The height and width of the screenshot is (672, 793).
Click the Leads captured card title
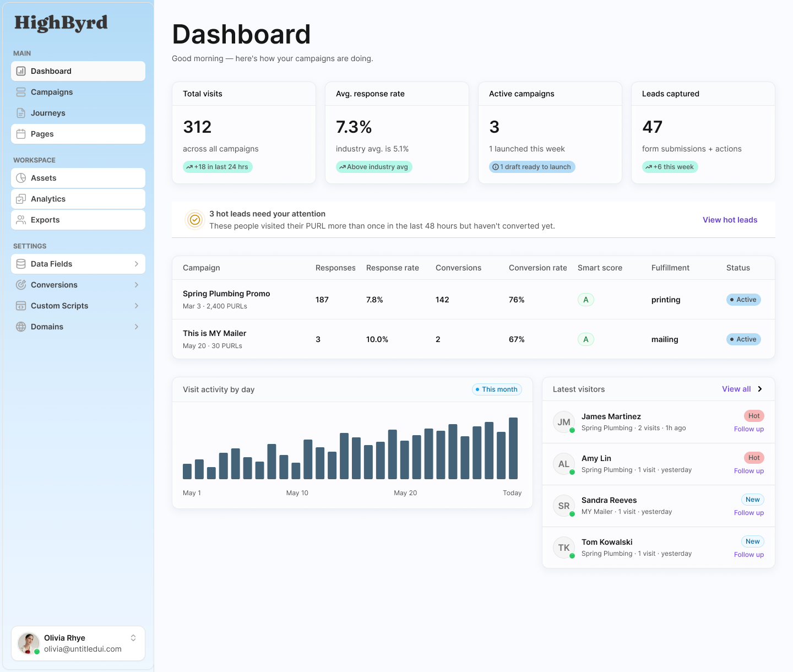click(x=671, y=94)
